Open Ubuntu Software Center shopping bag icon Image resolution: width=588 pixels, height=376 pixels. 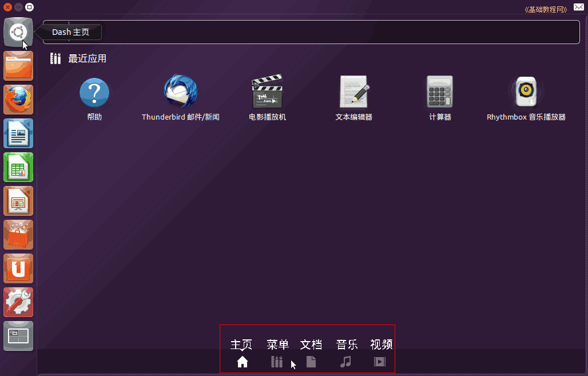tap(18, 235)
